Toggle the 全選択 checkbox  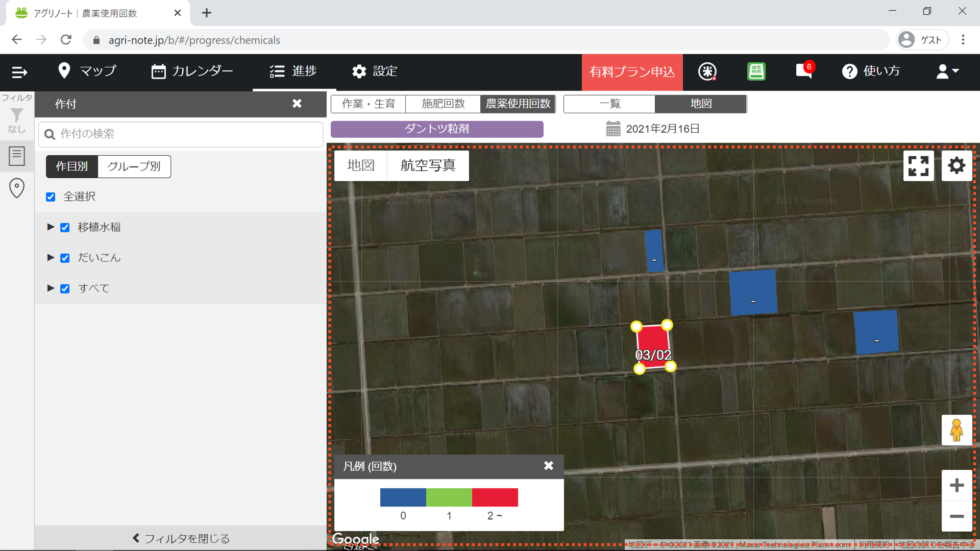pos(50,197)
